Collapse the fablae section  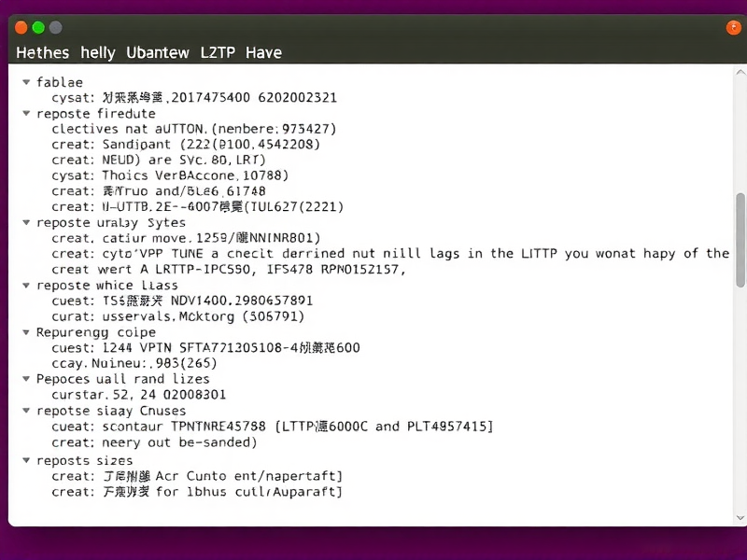tap(25, 82)
